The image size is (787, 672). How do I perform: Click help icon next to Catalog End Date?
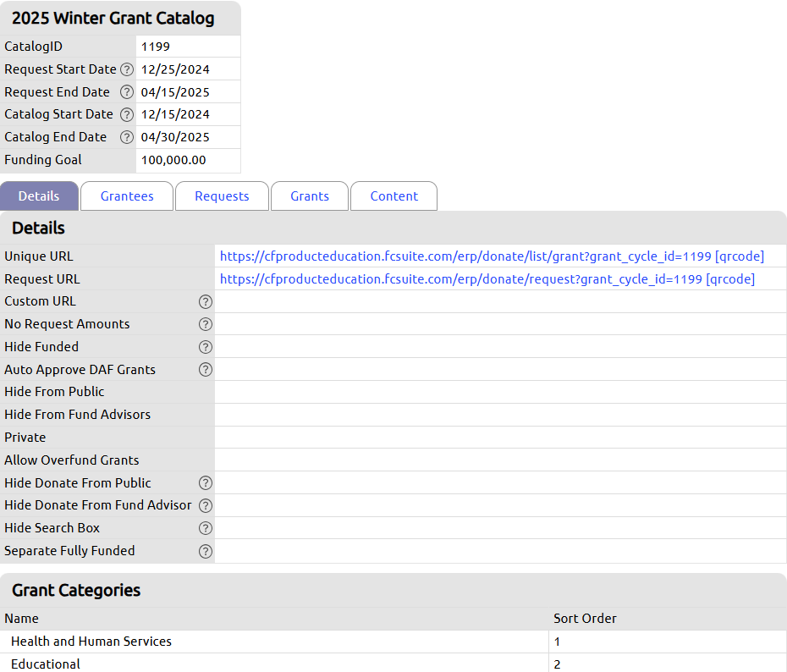pos(127,137)
